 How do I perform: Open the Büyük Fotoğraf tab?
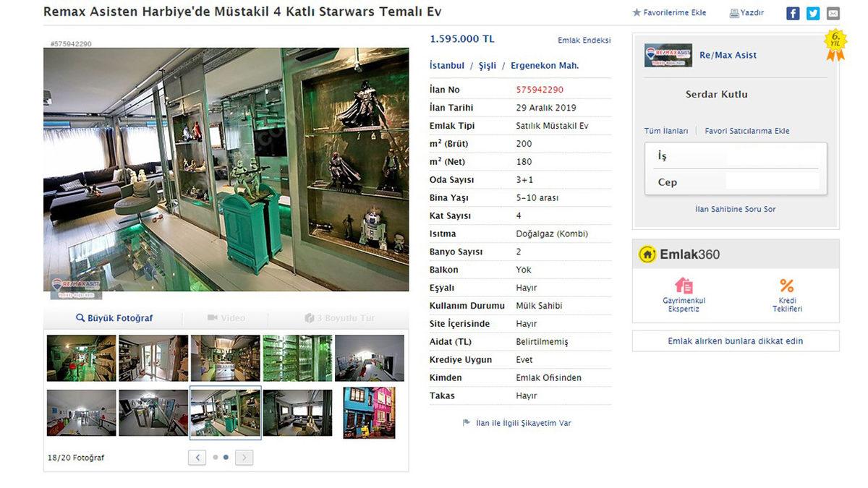pos(114,318)
